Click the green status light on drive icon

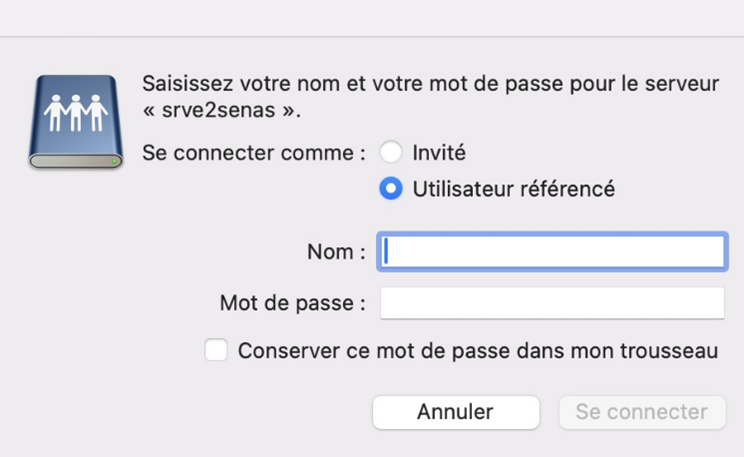tap(114, 161)
